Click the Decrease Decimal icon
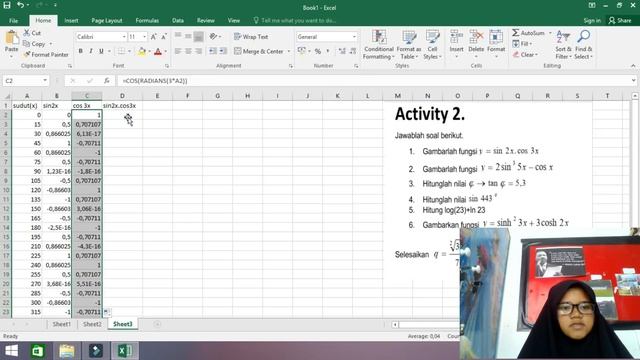Image resolution: width=640 pixels, height=360 pixels. click(353, 51)
